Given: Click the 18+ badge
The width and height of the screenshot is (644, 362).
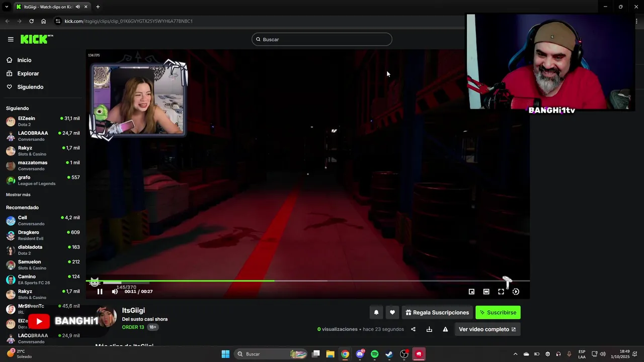Looking at the screenshot, I should tap(152, 327).
